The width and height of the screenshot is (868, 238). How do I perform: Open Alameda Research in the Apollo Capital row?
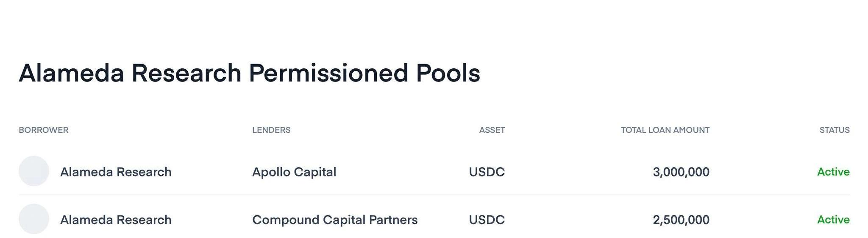point(116,172)
